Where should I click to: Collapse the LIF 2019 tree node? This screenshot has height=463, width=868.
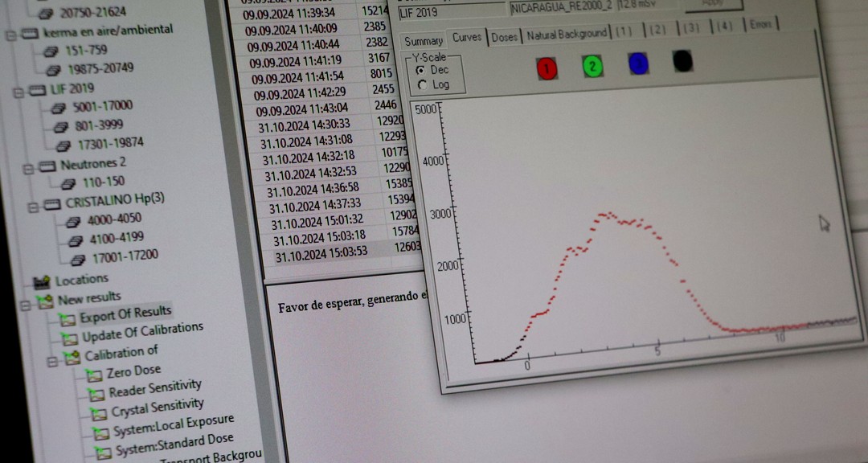(x=19, y=92)
